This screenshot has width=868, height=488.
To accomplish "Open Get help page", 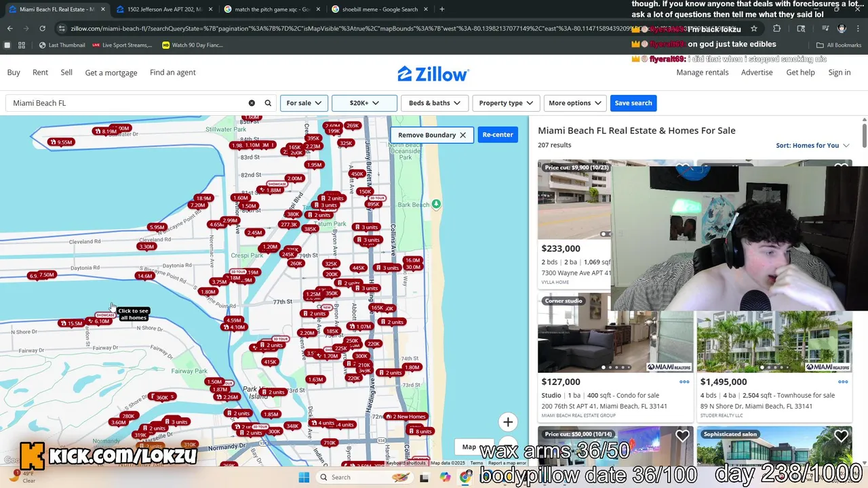I will (x=800, y=73).
